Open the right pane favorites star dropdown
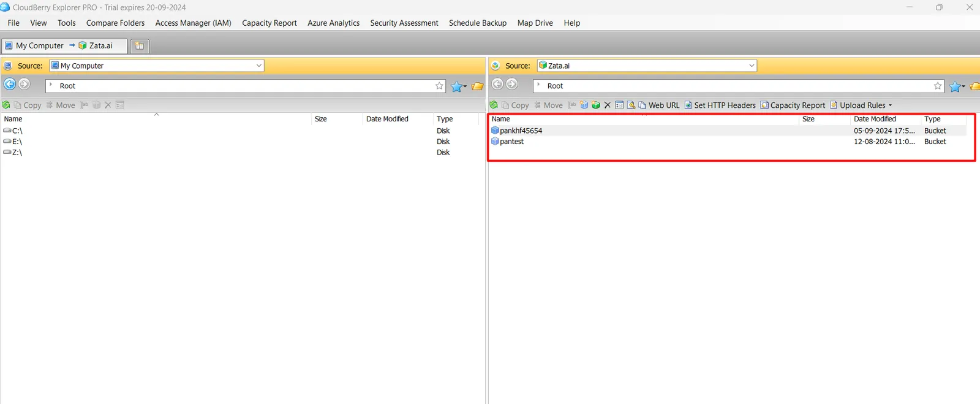The image size is (980, 404). (957, 86)
